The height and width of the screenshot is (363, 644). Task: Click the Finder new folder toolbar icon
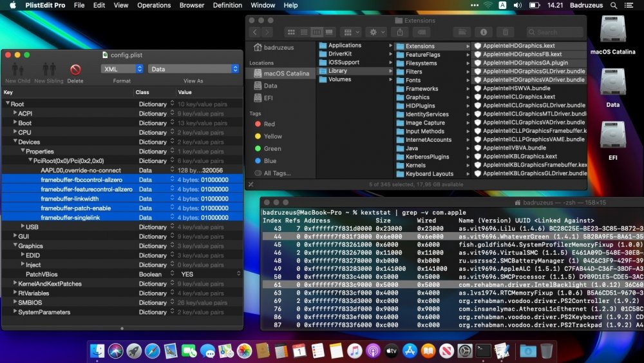[462, 32]
